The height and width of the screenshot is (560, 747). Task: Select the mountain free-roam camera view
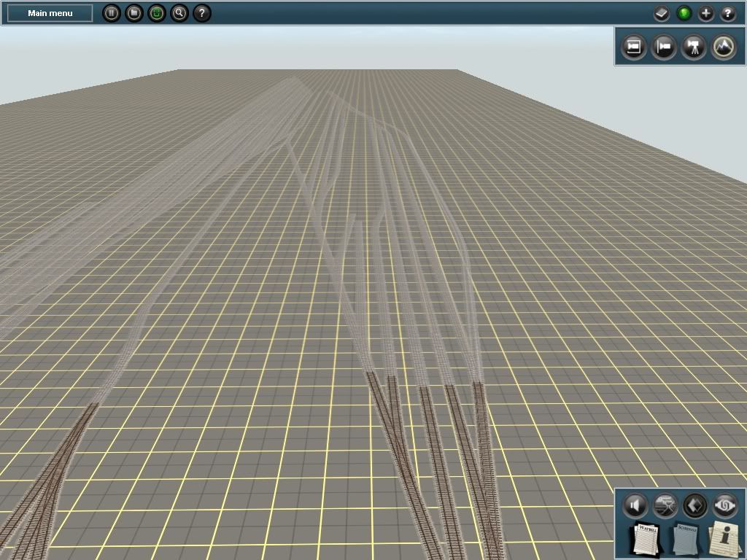[x=724, y=47]
